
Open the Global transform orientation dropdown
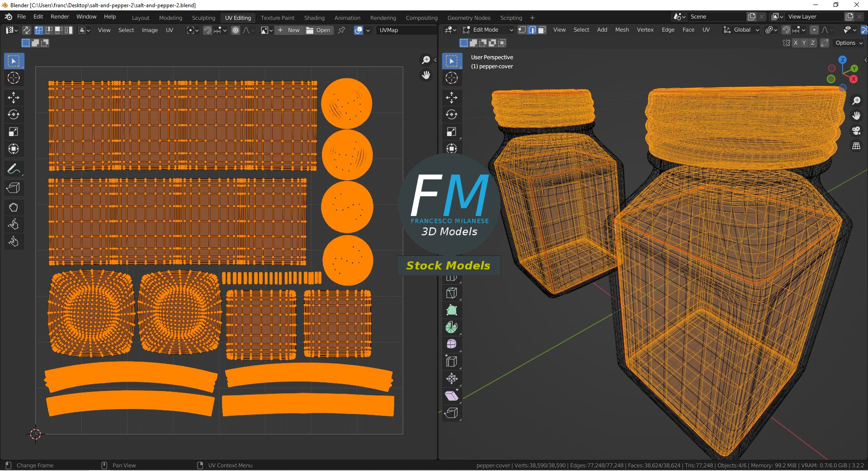point(741,30)
